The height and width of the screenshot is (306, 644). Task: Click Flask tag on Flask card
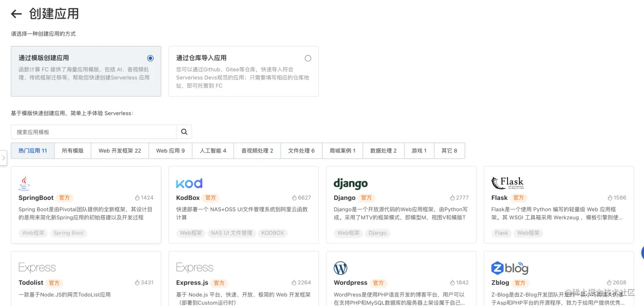point(501,233)
